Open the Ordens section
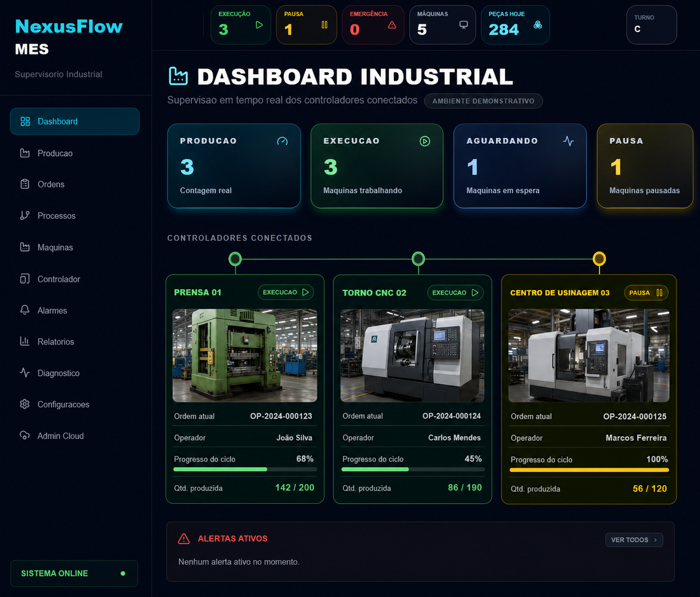This screenshot has height=597, width=700. [x=75, y=184]
